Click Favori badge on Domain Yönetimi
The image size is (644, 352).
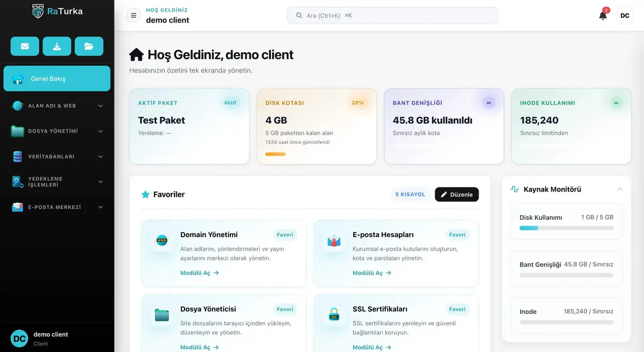285,234
